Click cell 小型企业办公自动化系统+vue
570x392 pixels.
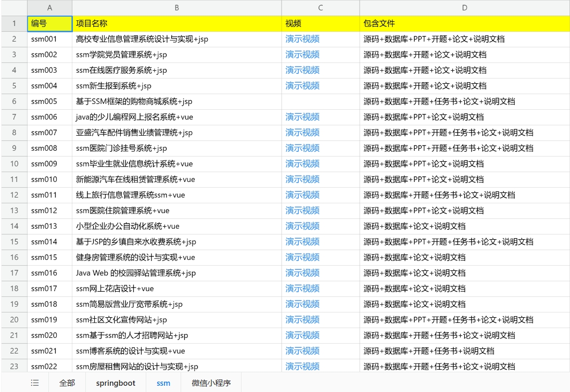click(176, 227)
